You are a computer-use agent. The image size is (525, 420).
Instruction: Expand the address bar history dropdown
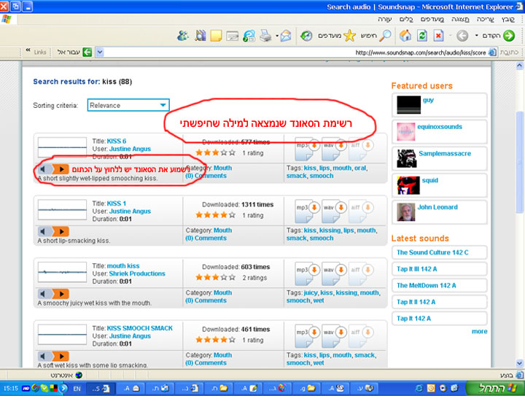[100, 52]
